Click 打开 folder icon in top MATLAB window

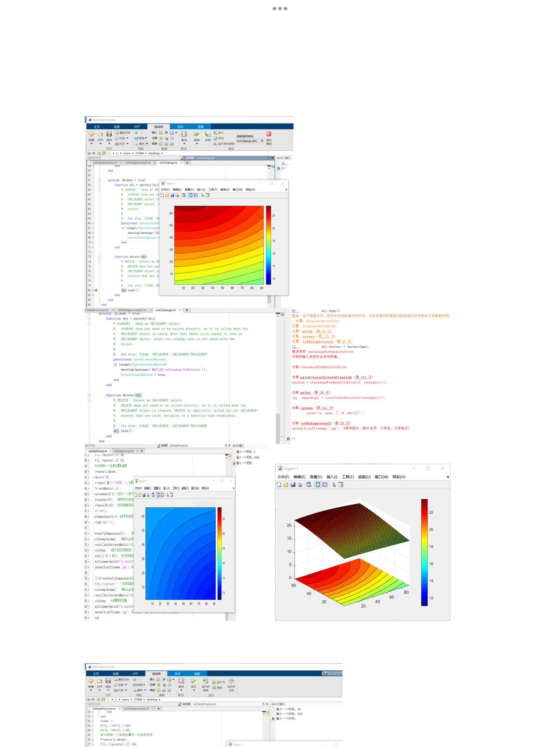point(100,134)
